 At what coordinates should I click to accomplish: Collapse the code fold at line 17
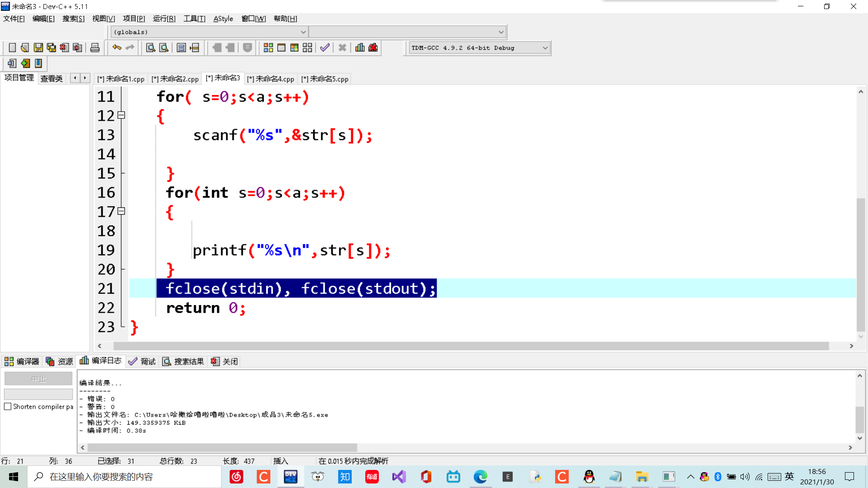coord(121,211)
